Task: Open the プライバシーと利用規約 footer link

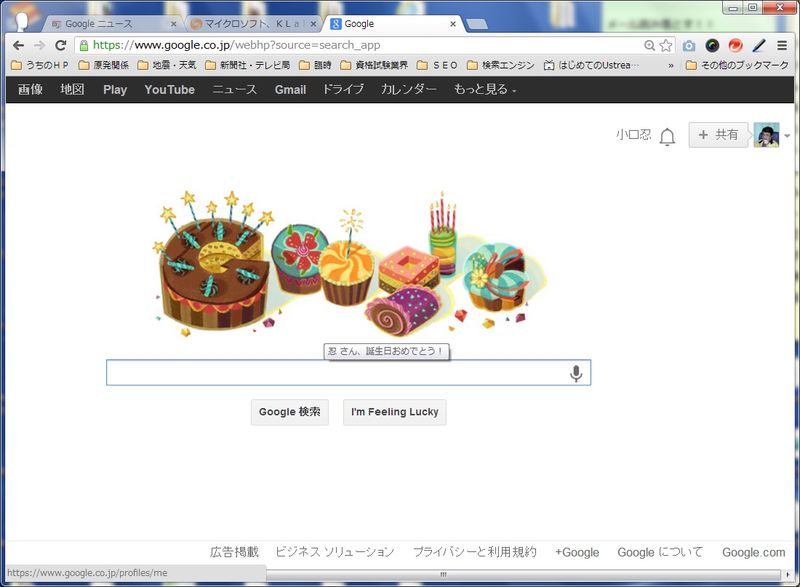Action: pos(474,552)
